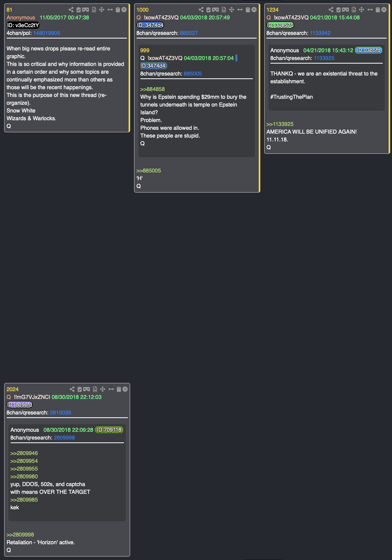Click ID: 3474d4 badge in post 1000 header

(x=150, y=25)
